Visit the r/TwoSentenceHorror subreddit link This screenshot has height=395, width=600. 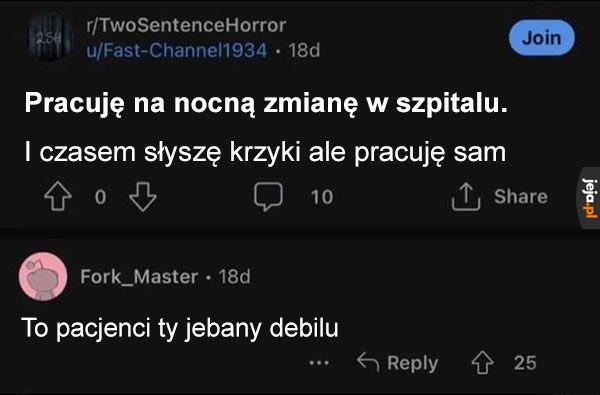point(186,26)
